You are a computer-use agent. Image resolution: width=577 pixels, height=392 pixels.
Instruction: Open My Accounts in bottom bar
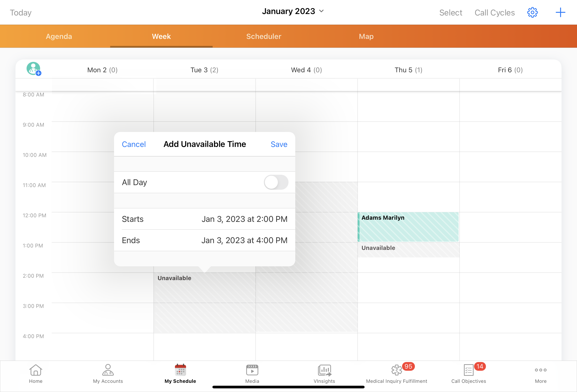(108, 373)
